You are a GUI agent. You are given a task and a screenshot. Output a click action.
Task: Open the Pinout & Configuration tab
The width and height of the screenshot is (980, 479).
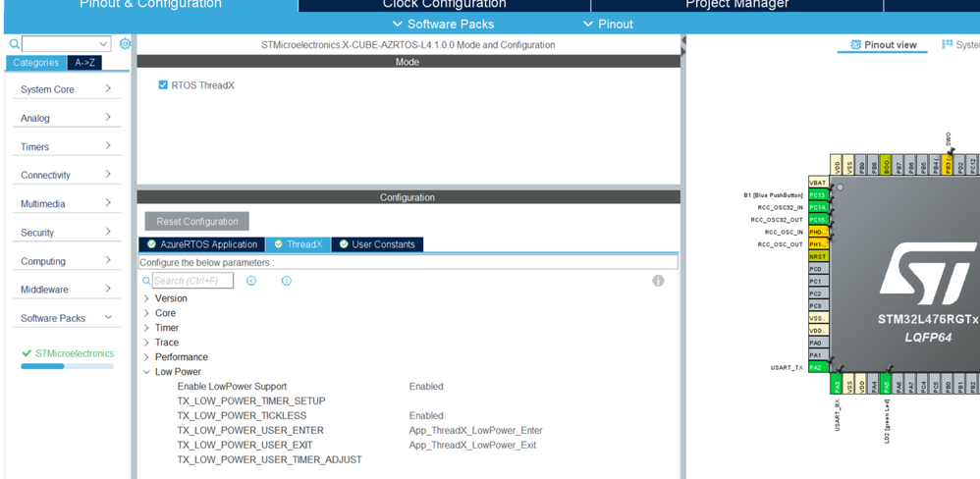[150, 5]
